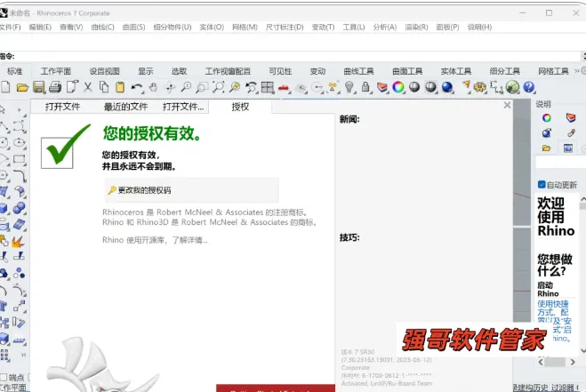Click the padlock lock objects icon
This screenshot has width=586, height=392.
(365, 87)
